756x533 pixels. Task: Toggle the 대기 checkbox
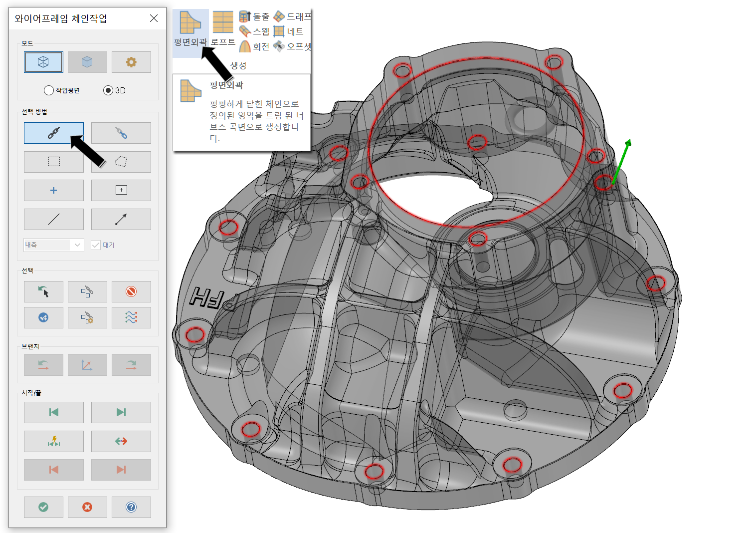coord(96,245)
